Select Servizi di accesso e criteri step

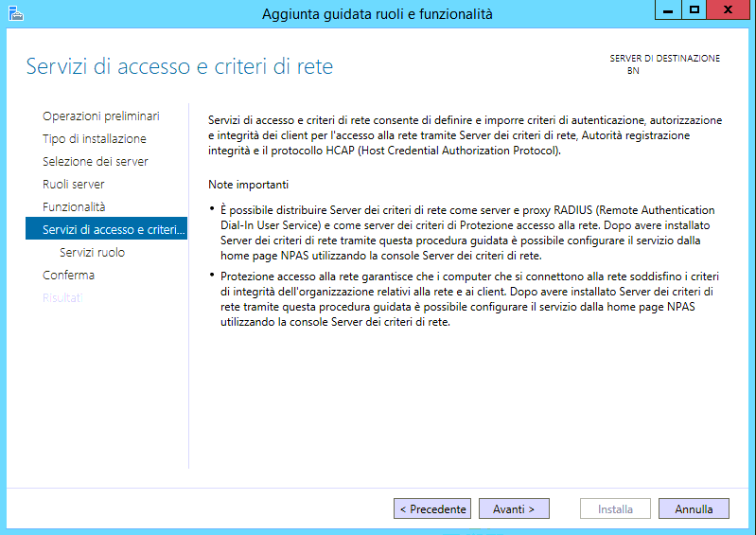pyautogui.click(x=106, y=228)
